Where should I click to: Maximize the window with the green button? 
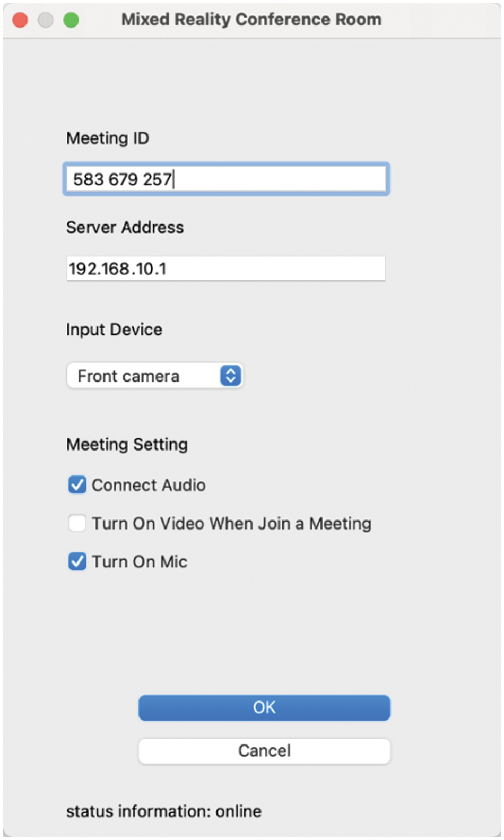[71, 20]
